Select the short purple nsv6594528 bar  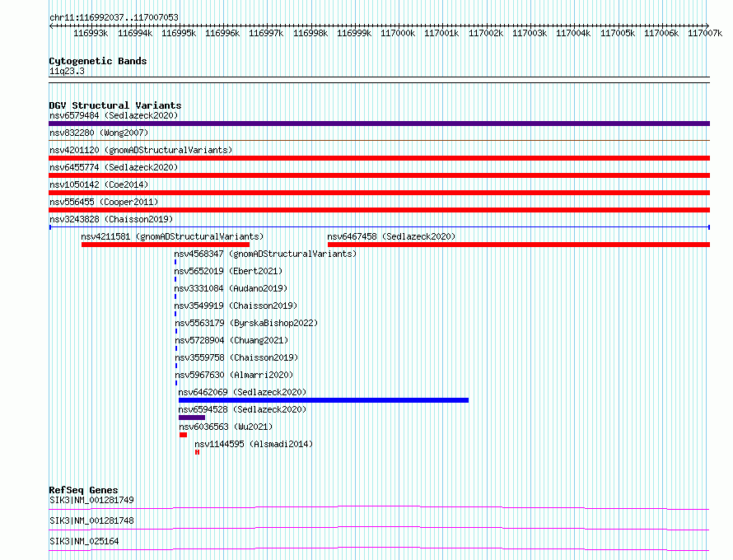coord(192,418)
